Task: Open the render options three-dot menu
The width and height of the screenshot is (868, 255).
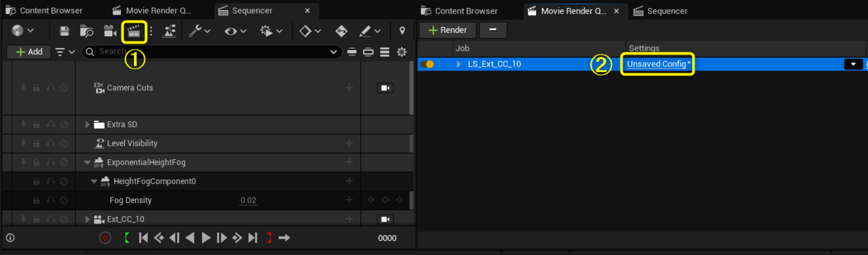Action: tap(151, 31)
